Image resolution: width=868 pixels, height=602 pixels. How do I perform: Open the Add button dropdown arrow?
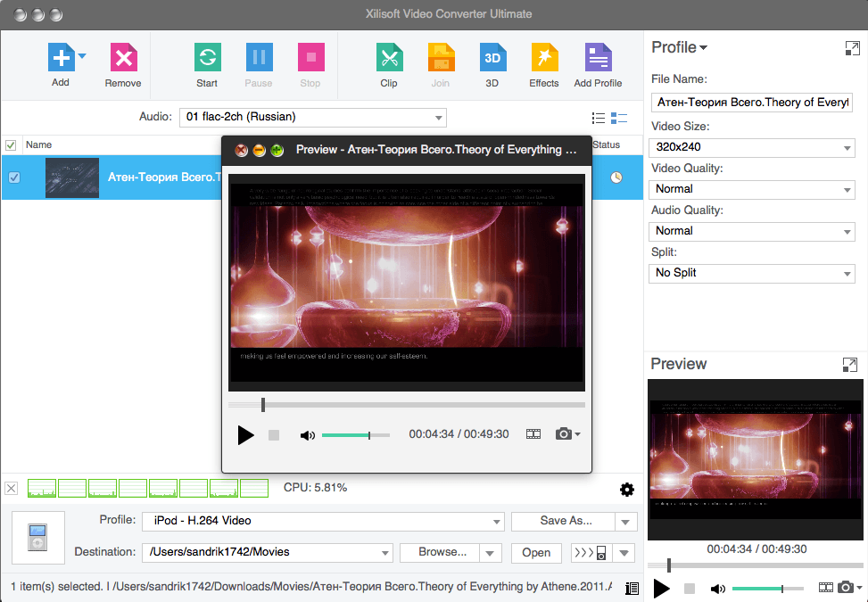coord(82,55)
